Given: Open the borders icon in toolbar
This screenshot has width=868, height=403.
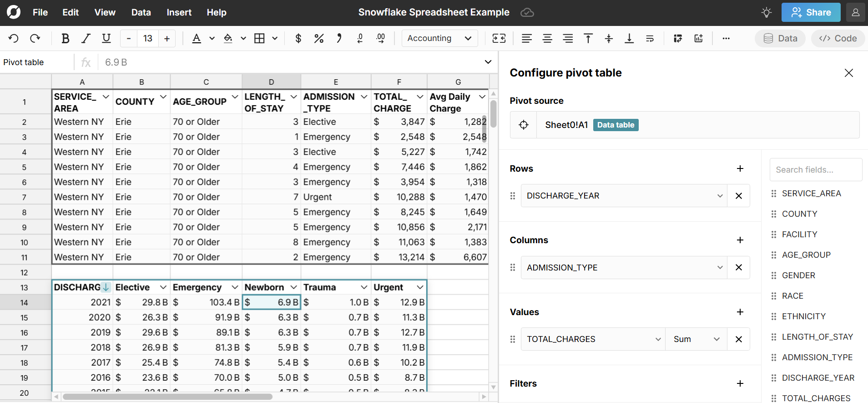Looking at the screenshot, I should (x=259, y=39).
